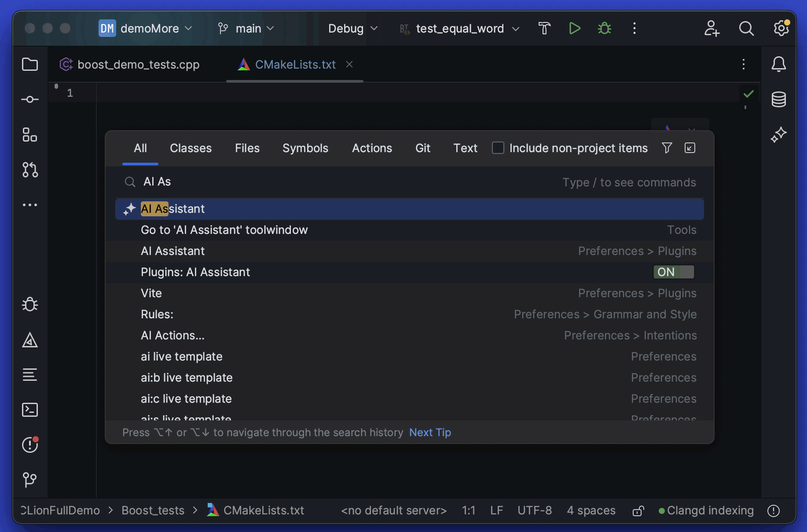The width and height of the screenshot is (807, 532).
Task: Open the main branch dropdown
Action: pos(246,29)
